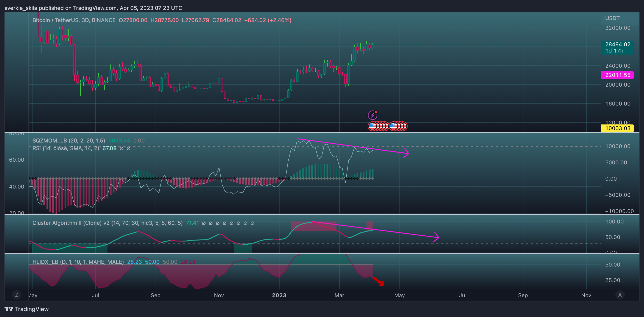Image resolution: width=644 pixels, height=317 pixels.
Task: Click the SQZMOM value 3083.84
Action: pyautogui.click(x=119, y=140)
